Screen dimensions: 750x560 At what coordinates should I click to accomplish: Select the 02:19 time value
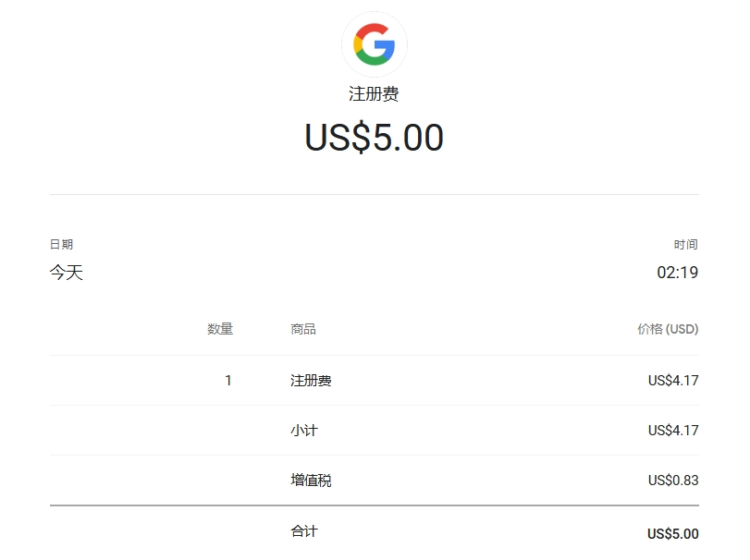pyautogui.click(x=677, y=273)
